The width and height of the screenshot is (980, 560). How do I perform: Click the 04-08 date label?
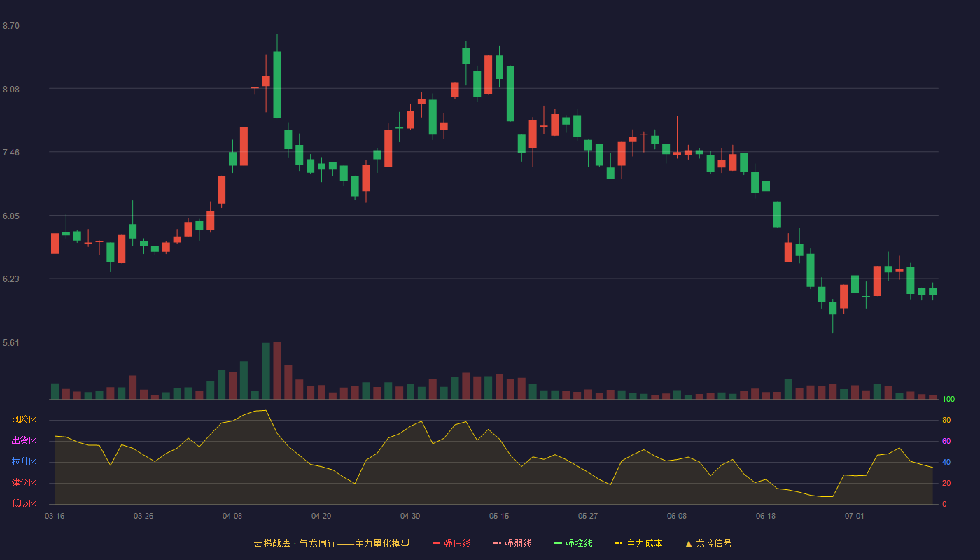[232, 516]
